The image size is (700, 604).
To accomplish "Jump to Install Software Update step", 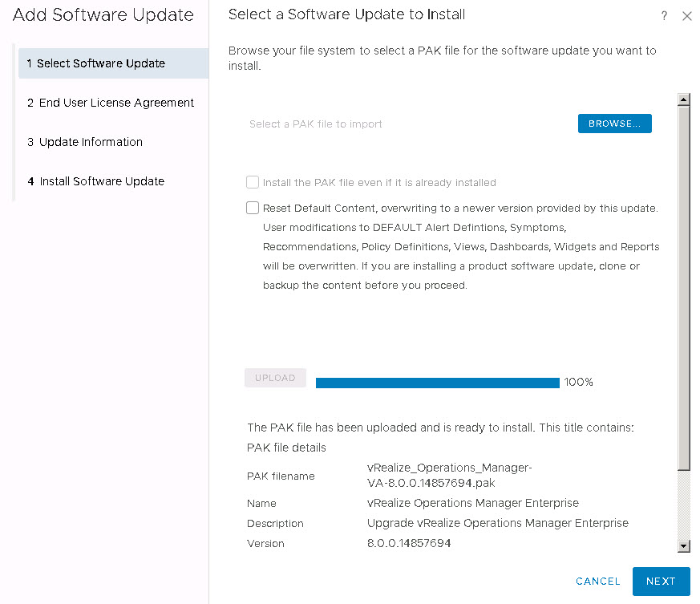I will (102, 181).
